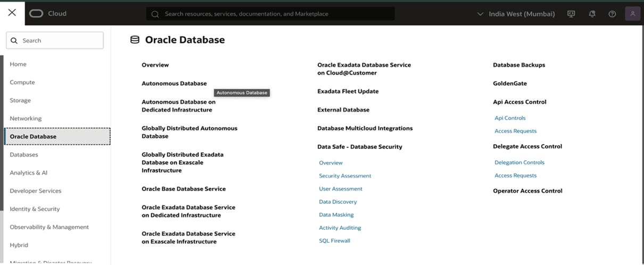Open Exadata Fleet Update
This screenshot has width=644, height=265.
click(x=348, y=92)
